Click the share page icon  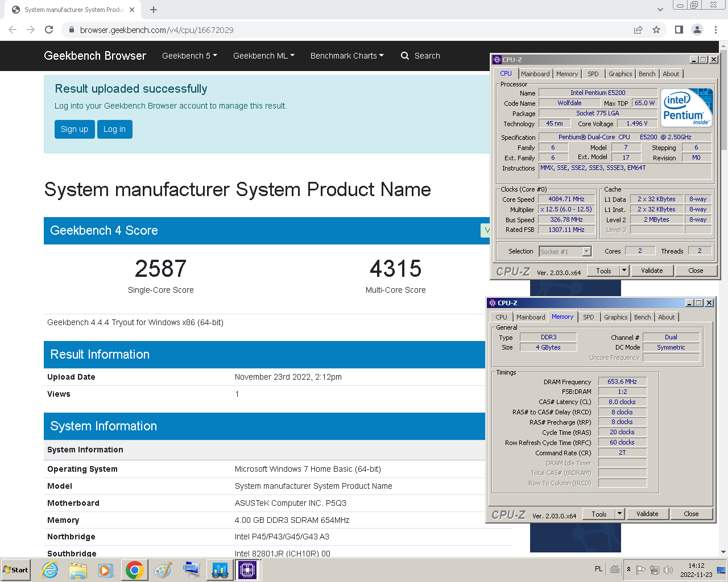638,30
